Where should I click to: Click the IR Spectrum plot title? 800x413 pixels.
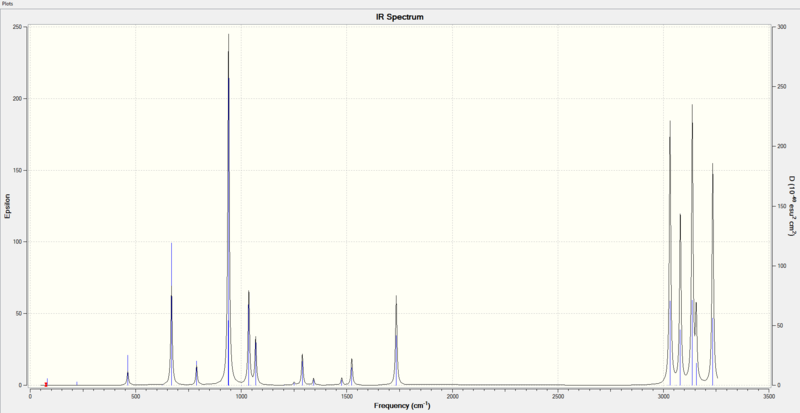399,17
